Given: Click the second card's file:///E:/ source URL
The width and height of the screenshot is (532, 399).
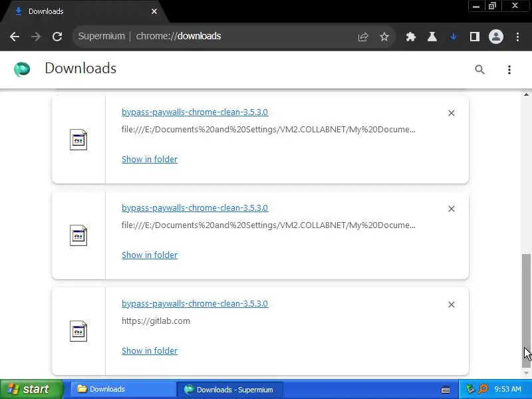Looking at the screenshot, I should coord(269,225).
